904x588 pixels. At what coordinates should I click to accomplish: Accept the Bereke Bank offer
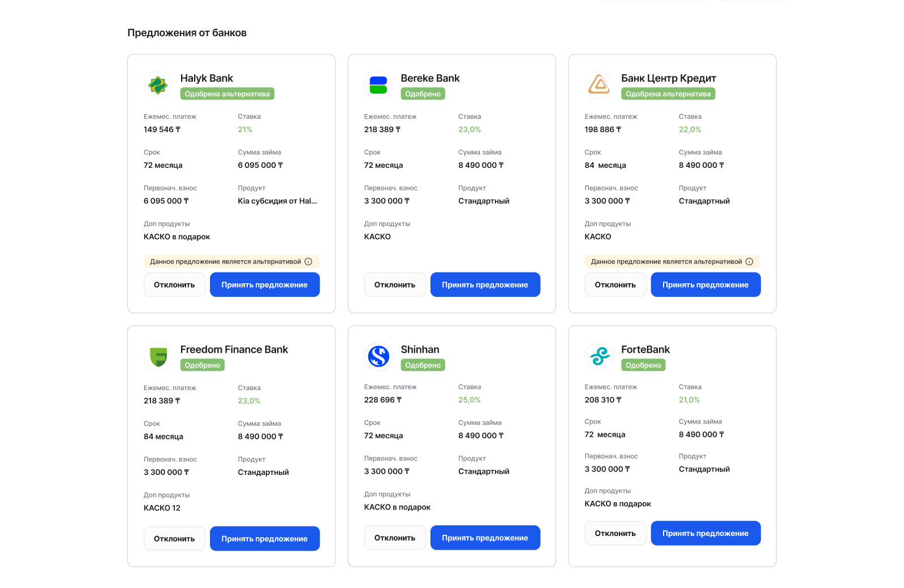click(x=485, y=285)
